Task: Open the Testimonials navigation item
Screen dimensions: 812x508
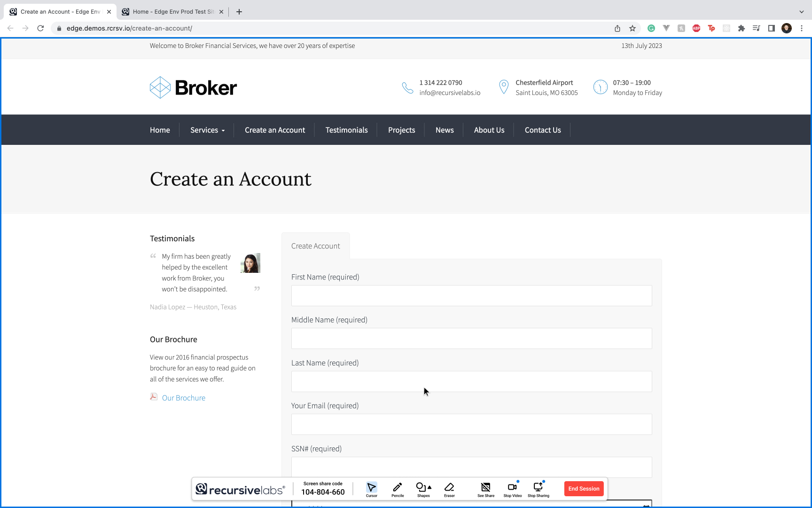Action: (x=346, y=130)
